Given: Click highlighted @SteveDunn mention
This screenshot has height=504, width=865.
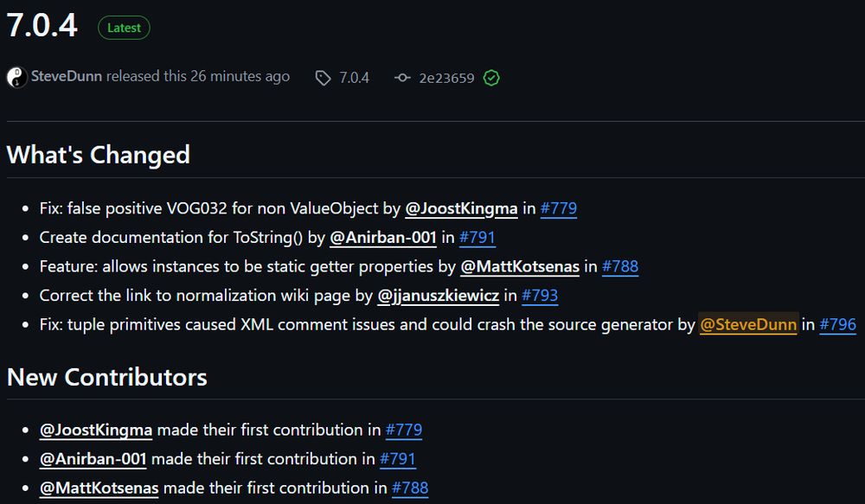Looking at the screenshot, I should (x=748, y=325).
